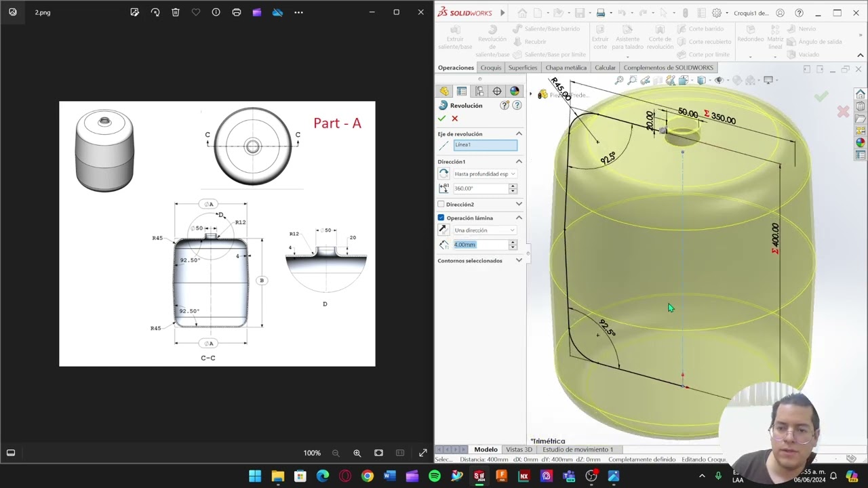Screen dimensions: 868x488
Task: Collapse the Eje de revolución section
Action: pos(519,134)
